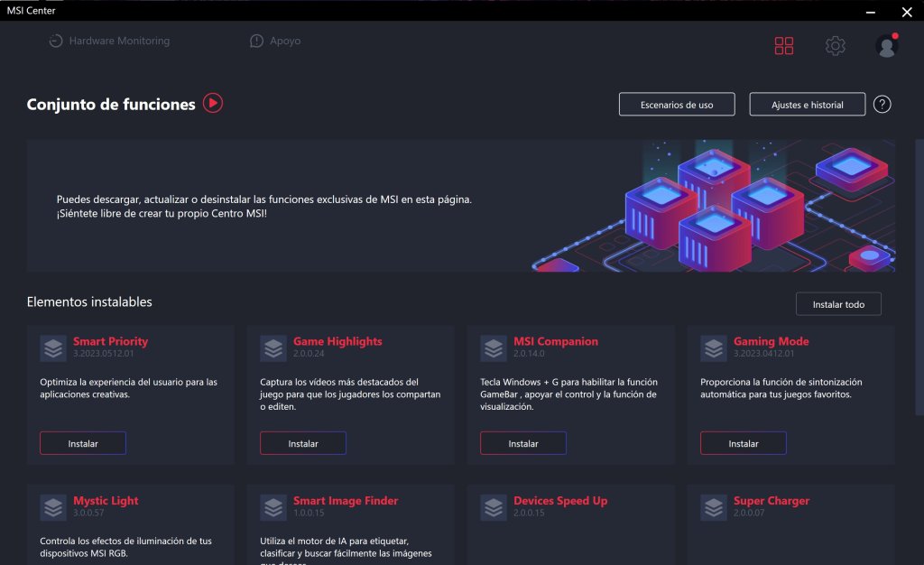Image resolution: width=924 pixels, height=565 pixels.
Task: Click the MSI cubes banner illustration
Action: [x=713, y=206]
